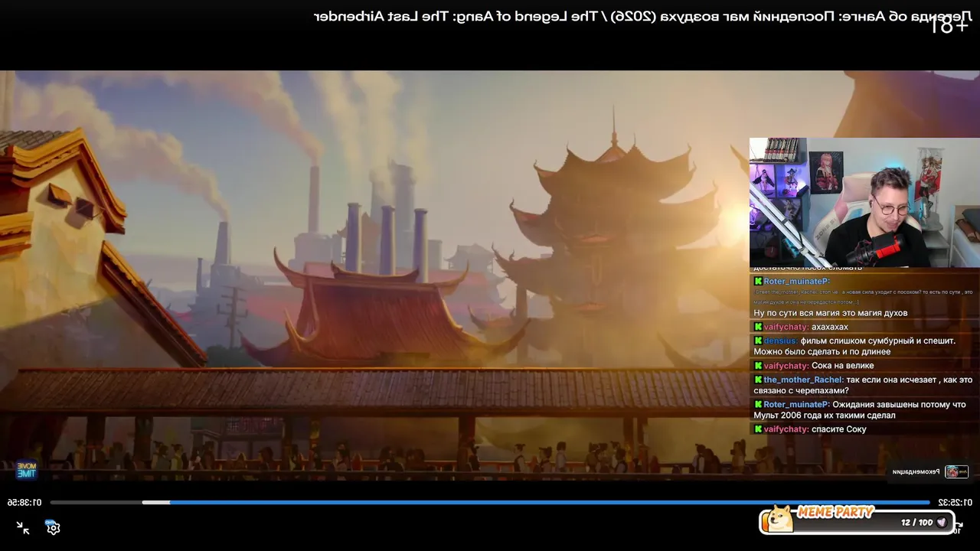Click the current time 01:25:32
The height and width of the screenshot is (551, 980).
click(x=955, y=503)
